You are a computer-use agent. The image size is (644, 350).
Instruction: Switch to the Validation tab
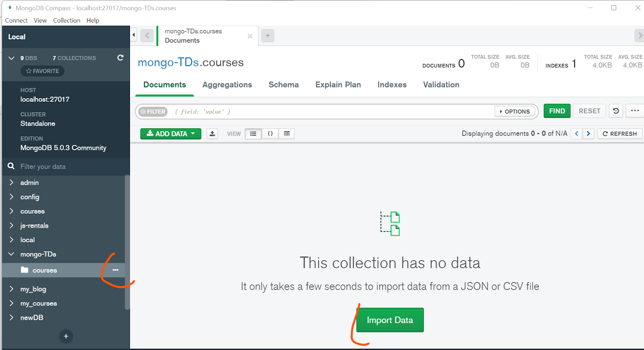coord(441,85)
